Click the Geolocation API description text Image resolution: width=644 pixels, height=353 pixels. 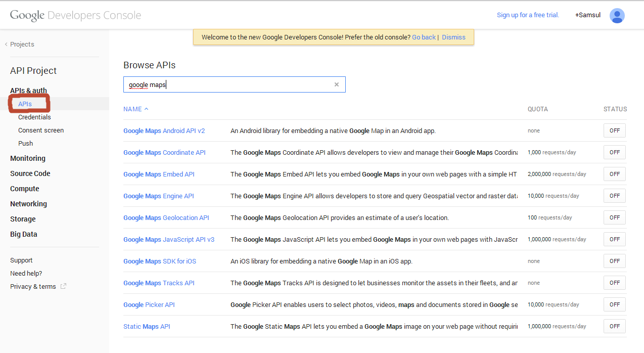(340, 217)
